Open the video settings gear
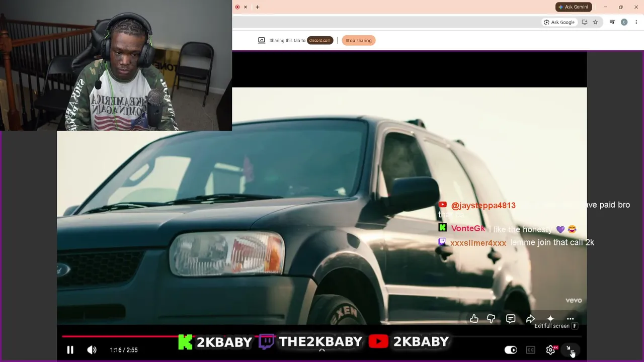 [x=550, y=350]
